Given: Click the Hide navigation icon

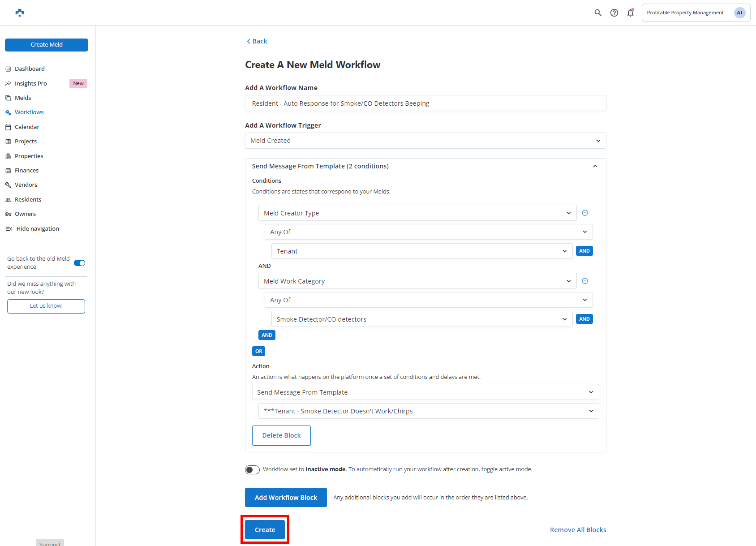Looking at the screenshot, I should pyautogui.click(x=9, y=229).
